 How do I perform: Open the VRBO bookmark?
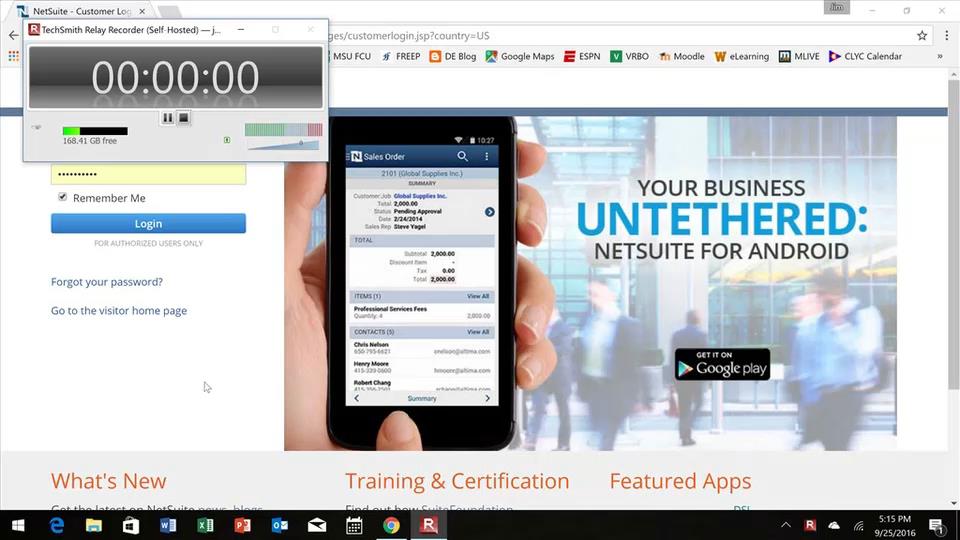point(629,56)
